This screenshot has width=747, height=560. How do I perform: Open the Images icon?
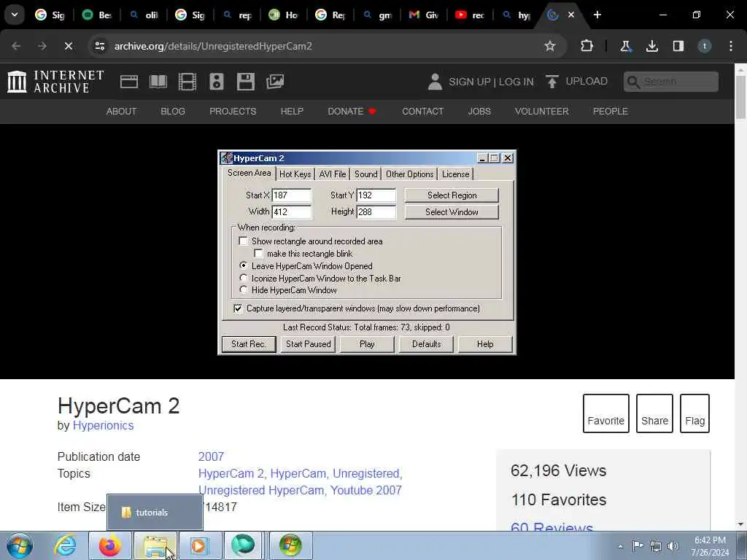coord(275,82)
